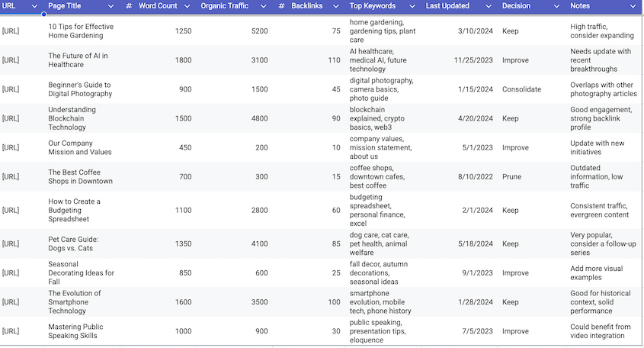Expand the Organic Traffic column dropdown
The image size is (644, 348).
pos(264,6)
